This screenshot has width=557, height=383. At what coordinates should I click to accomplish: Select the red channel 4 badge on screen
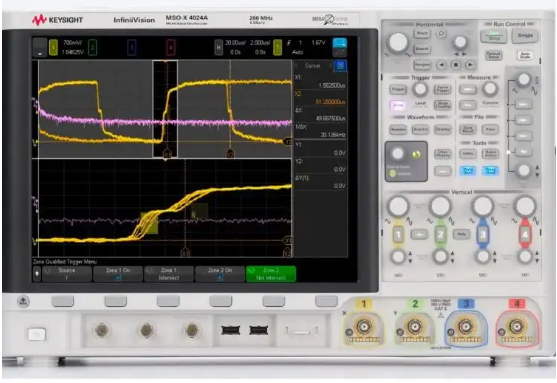point(171,47)
